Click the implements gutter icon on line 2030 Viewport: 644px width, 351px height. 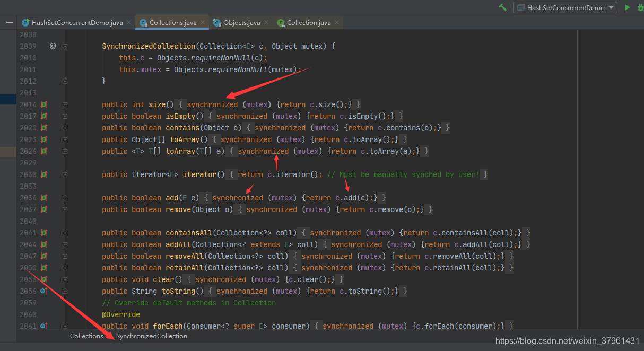tap(43, 174)
